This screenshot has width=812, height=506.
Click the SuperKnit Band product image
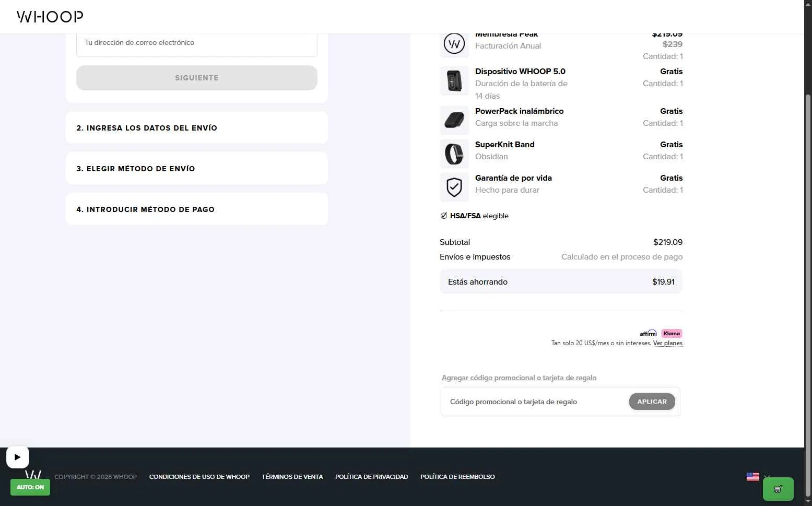pos(454,154)
